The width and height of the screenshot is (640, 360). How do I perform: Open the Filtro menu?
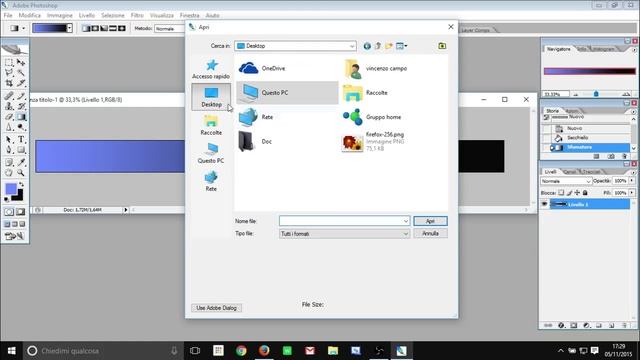pos(137,15)
